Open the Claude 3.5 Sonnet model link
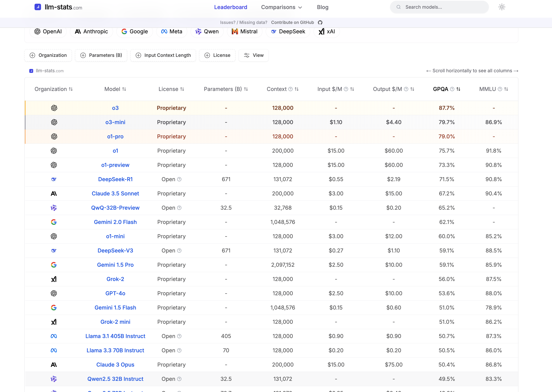Image resolution: width=552 pixels, height=392 pixels. [115, 193]
